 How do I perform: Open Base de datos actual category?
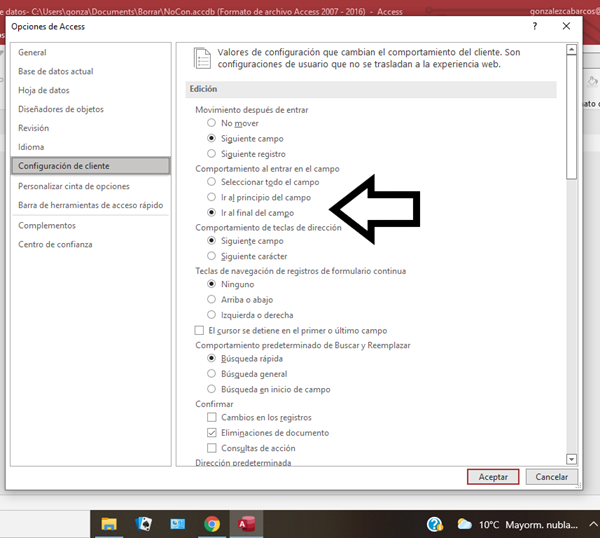tap(91, 71)
